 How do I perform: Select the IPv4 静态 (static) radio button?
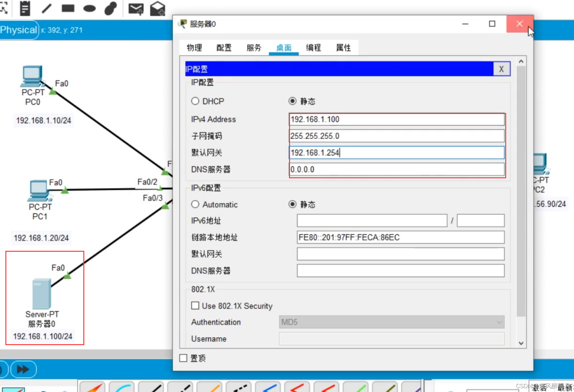tap(292, 101)
